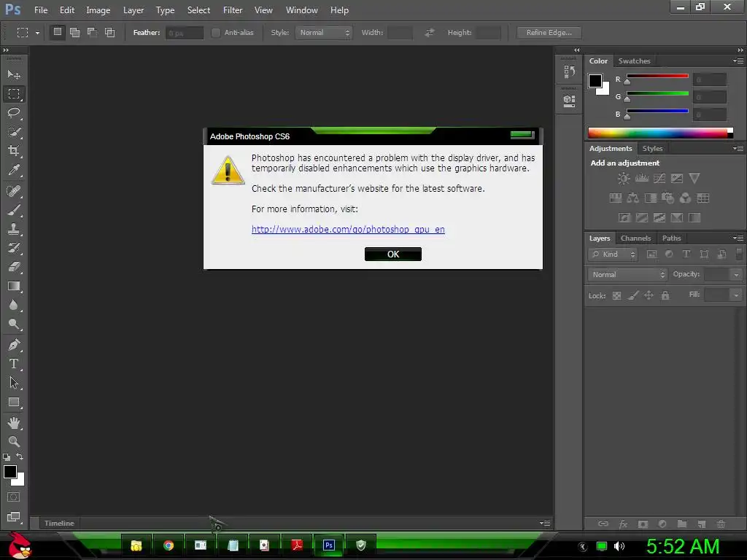747x560 pixels.
Task: Open the blend mode Normal dropdown
Action: pyautogui.click(x=627, y=275)
